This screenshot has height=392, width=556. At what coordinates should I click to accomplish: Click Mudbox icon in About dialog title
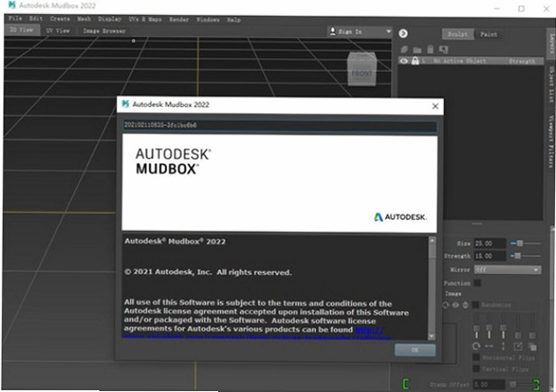pyautogui.click(x=125, y=104)
